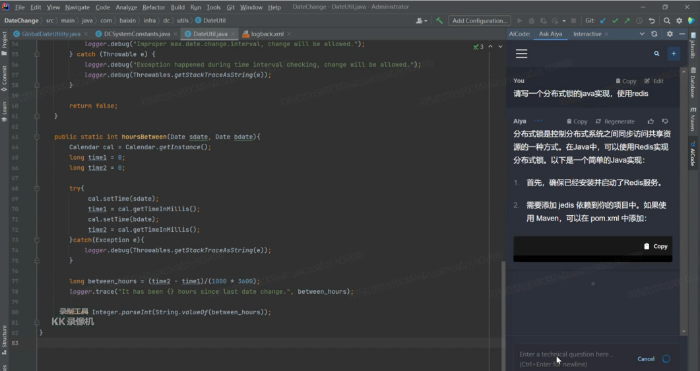Screen dimensions: 700x371
Task: Copy the code block snippet
Action: point(655,246)
